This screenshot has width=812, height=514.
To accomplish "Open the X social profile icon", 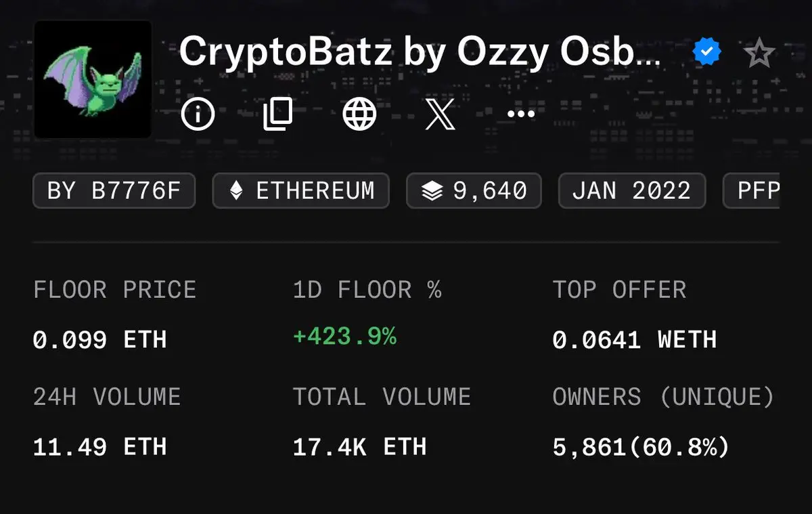I will (440, 114).
